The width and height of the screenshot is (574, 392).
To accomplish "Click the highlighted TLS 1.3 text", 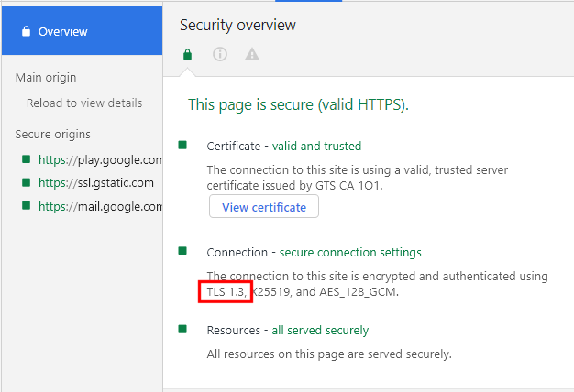I will [x=226, y=292].
